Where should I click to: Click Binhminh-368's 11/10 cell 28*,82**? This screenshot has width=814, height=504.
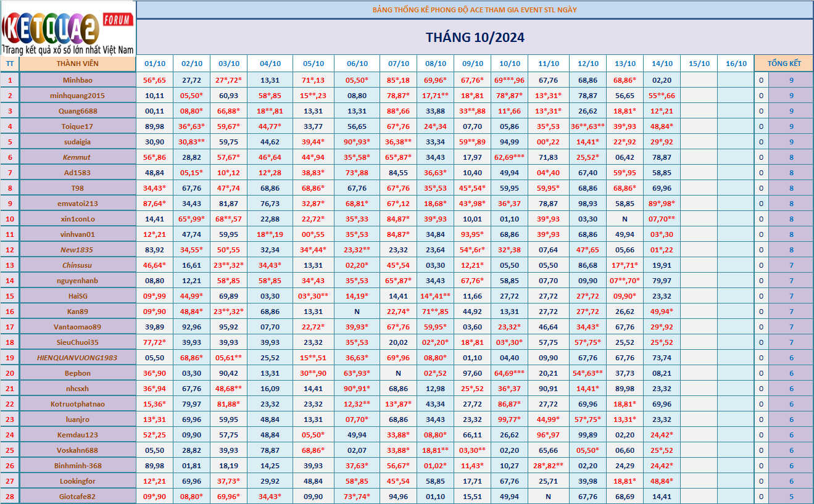(x=548, y=466)
